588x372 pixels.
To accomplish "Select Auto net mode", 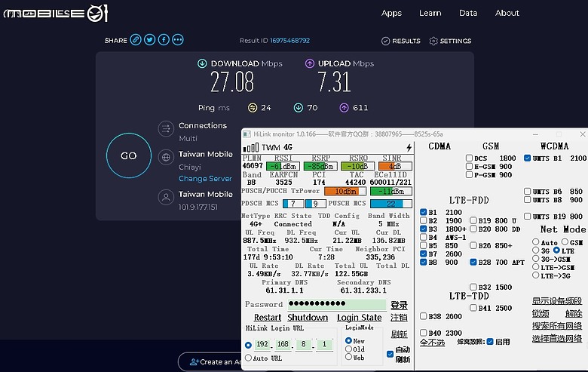I will pos(535,241).
